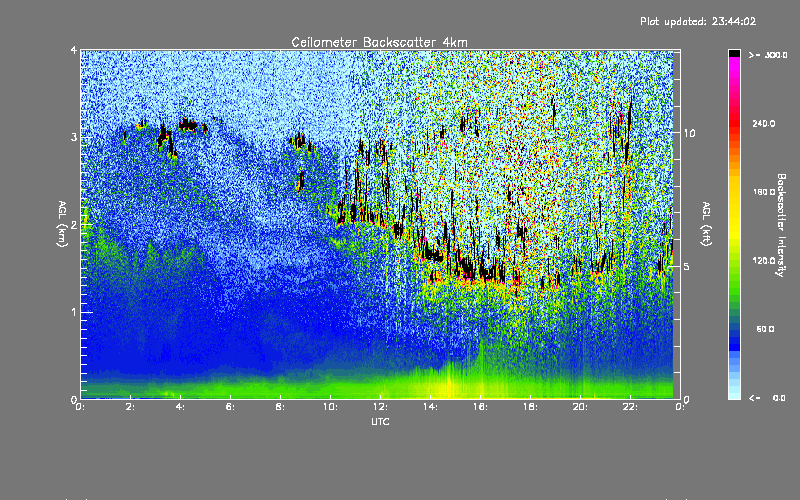This screenshot has width=800, height=500.
Task: Click the "240.0" colorbar value
Action: click(764, 123)
